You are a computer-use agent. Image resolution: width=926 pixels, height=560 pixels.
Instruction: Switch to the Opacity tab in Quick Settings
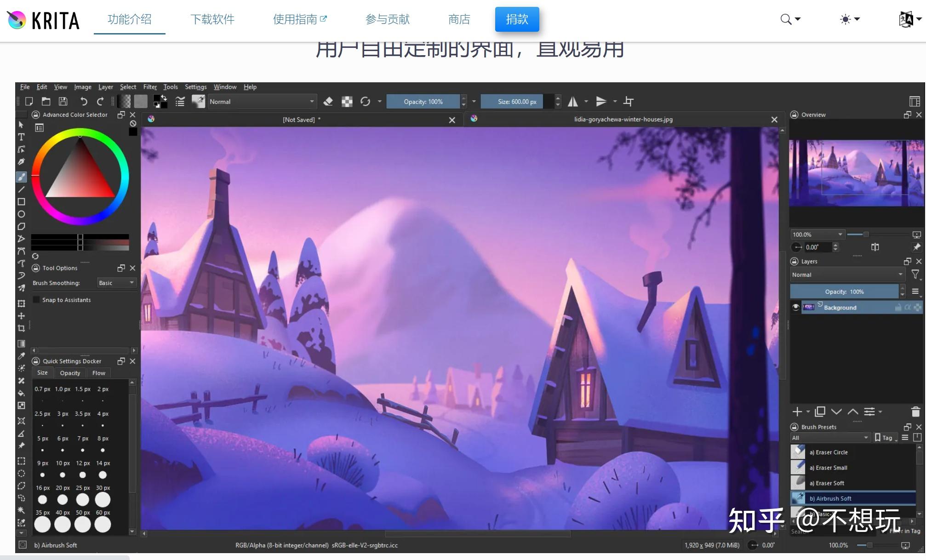70,373
